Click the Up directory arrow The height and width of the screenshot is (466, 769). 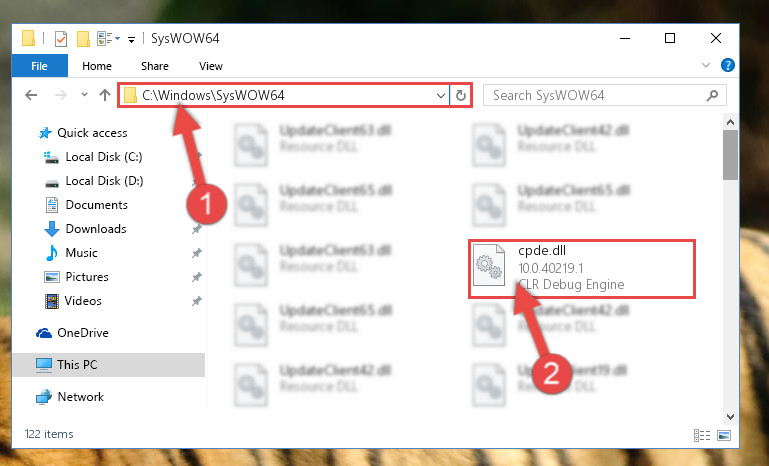point(104,95)
